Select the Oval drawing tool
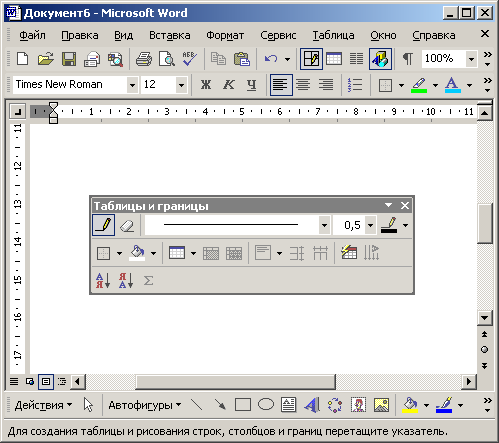The image size is (499, 443). [266, 405]
